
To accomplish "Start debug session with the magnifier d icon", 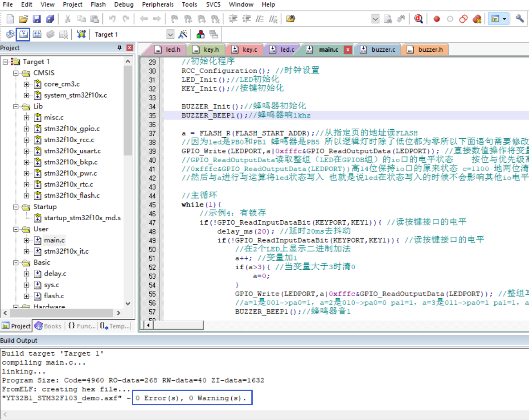I will click(x=418, y=19).
